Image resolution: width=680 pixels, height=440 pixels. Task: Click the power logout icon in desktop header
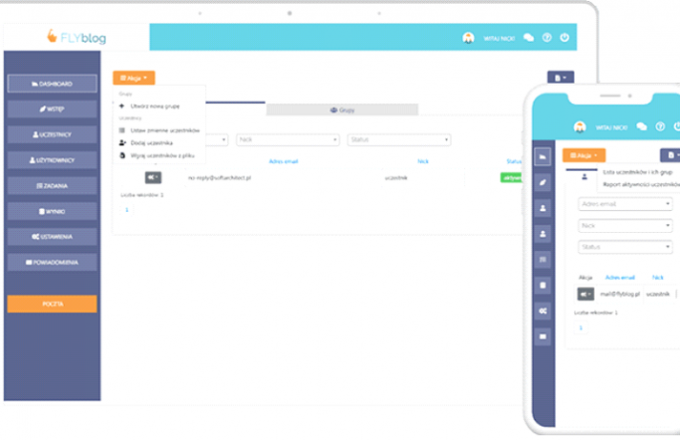(x=565, y=38)
